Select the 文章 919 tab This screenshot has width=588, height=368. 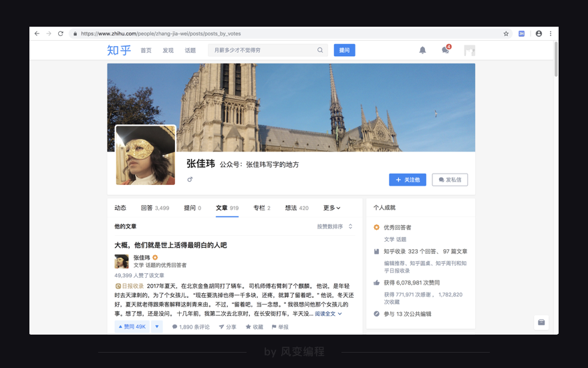pyautogui.click(x=227, y=208)
